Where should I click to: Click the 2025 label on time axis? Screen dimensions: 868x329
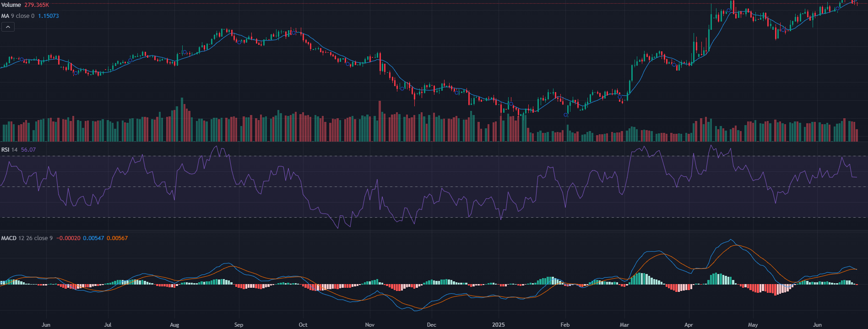point(498,325)
